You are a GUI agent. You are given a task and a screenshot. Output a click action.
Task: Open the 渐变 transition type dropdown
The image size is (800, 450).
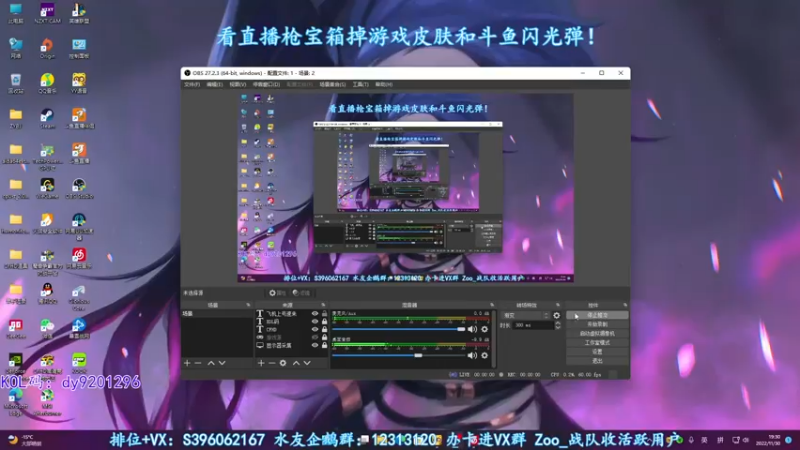coord(526,315)
